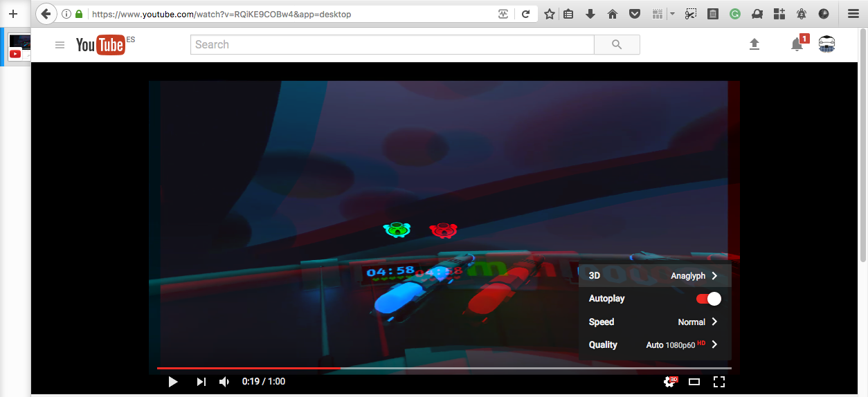Open the Firefox hamburger menu
Screen dimensions: 868x397
[853, 14]
